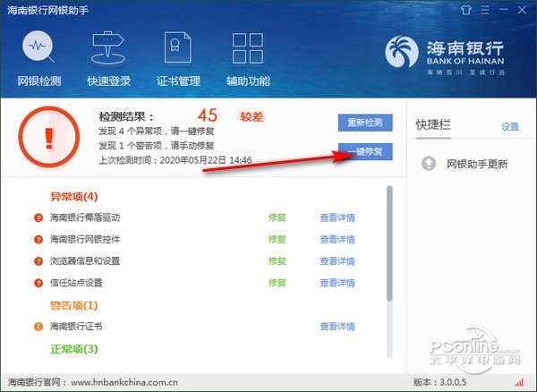Image resolution: width=537 pixels, height=392 pixels.
Task: Click the 网银助手更新 upload arrow icon
Action: tap(429, 164)
